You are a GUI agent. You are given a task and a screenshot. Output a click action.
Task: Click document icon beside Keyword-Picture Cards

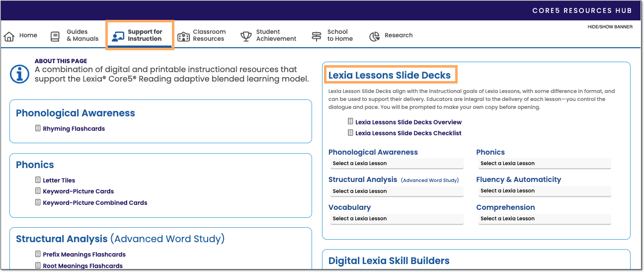pos(38,191)
